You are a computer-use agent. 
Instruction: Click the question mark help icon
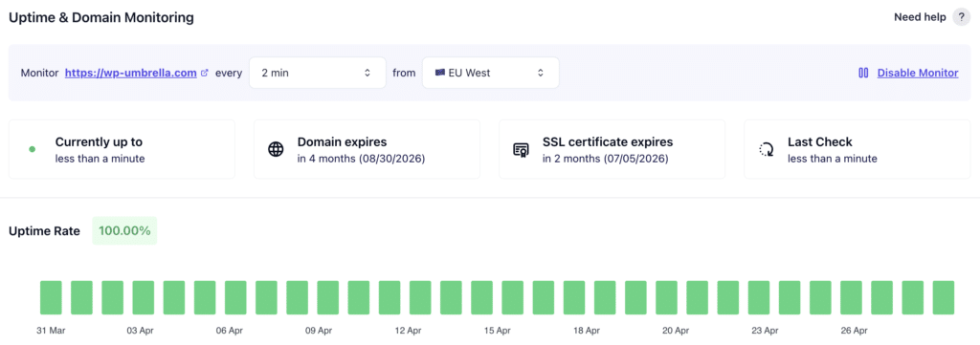tap(961, 17)
